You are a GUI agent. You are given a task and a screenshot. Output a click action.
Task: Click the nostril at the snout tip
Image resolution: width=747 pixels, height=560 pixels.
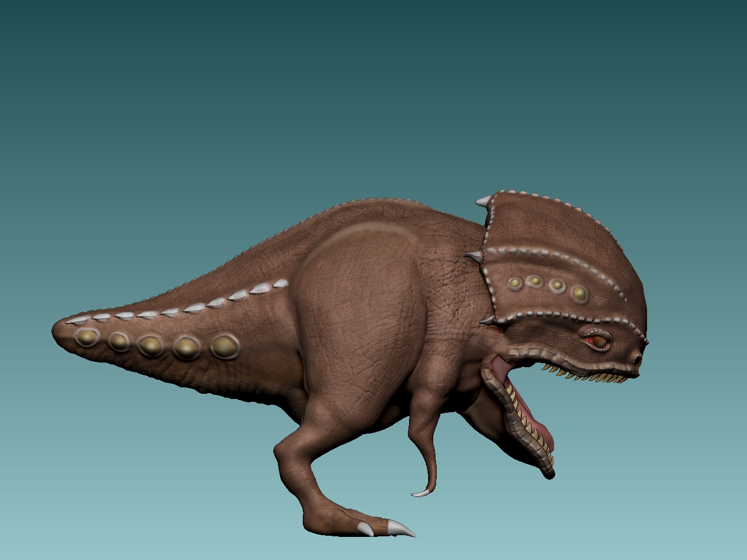point(638,360)
